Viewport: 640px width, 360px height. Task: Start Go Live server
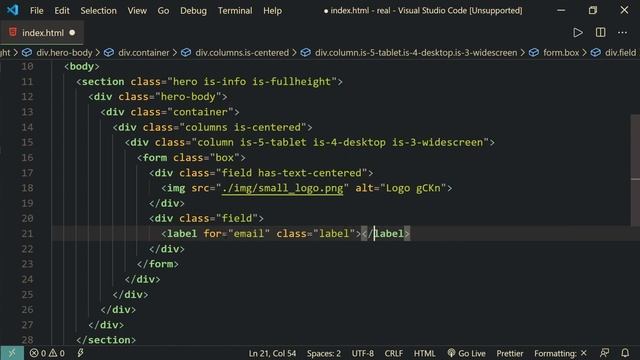pos(467,353)
